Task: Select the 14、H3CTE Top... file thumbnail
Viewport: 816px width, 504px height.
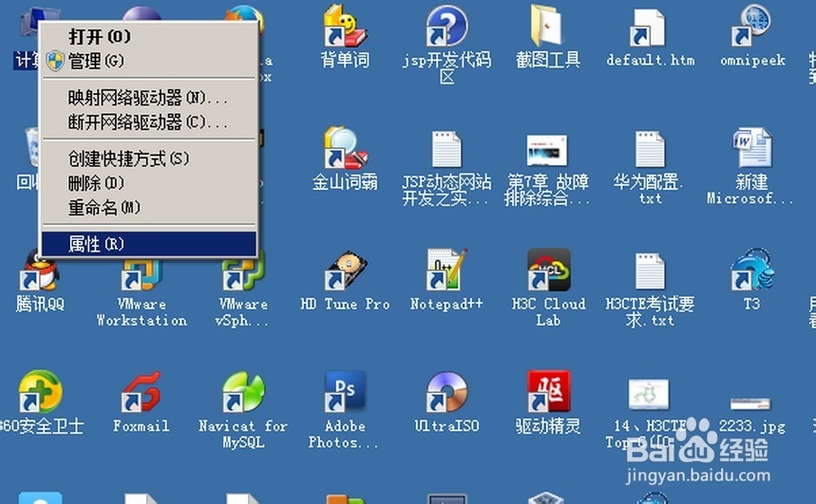Action: point(649,394)
